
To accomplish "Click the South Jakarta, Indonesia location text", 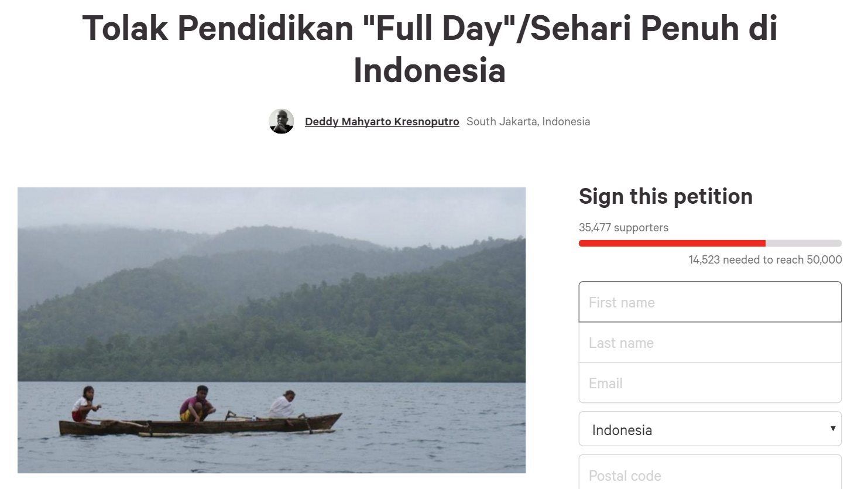I will pos(528,122).
